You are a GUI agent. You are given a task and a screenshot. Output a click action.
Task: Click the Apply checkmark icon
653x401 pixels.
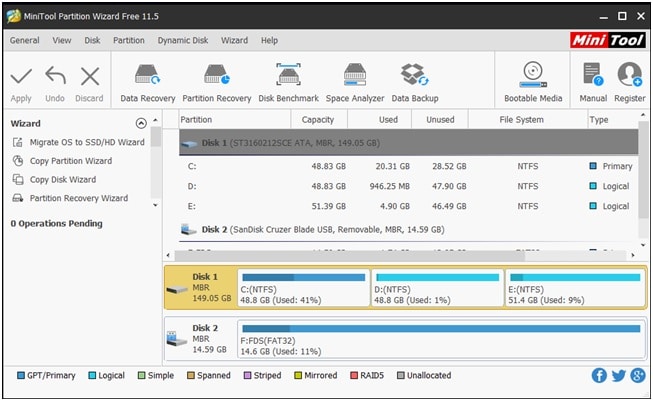[x=21, y=77]
